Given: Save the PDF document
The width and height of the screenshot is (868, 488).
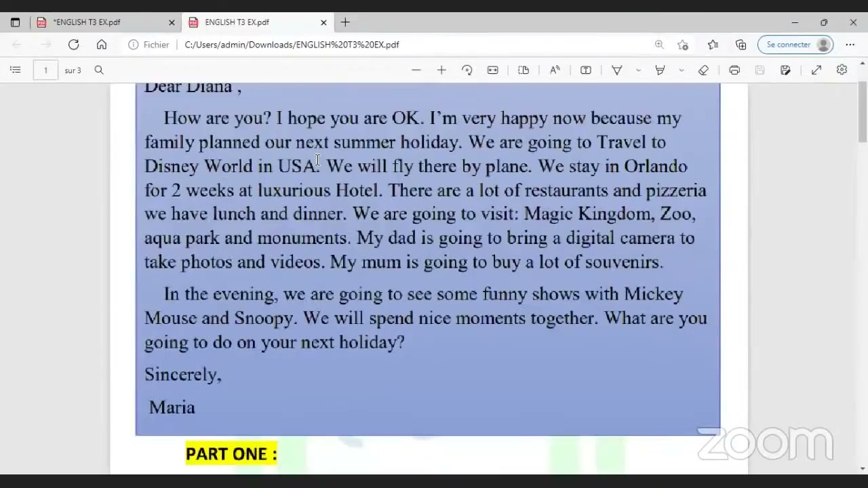Looking at the screenshot, I should (759, 70).
